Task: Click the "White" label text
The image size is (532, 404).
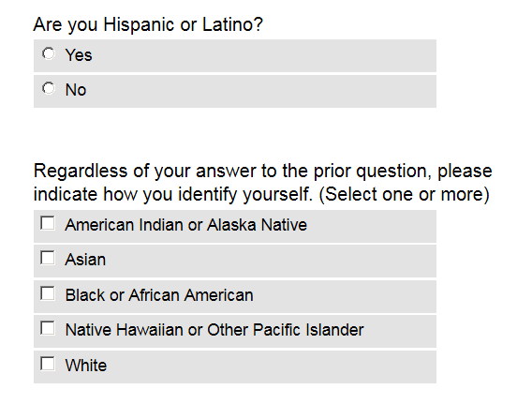Action: [x=86, y=366]
